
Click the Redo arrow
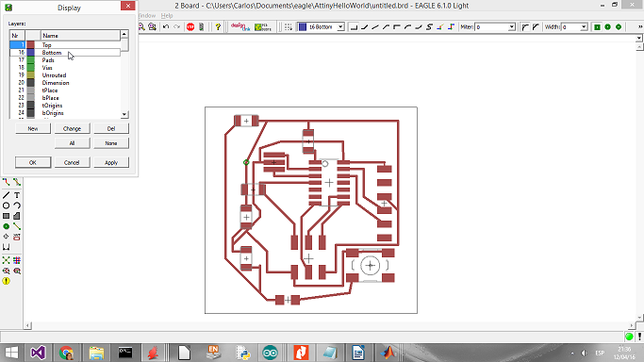click(176, 26)
